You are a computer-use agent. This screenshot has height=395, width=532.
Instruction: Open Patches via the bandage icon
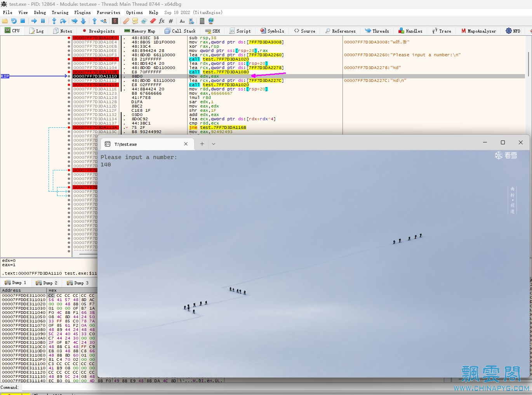tap(126, 21)
